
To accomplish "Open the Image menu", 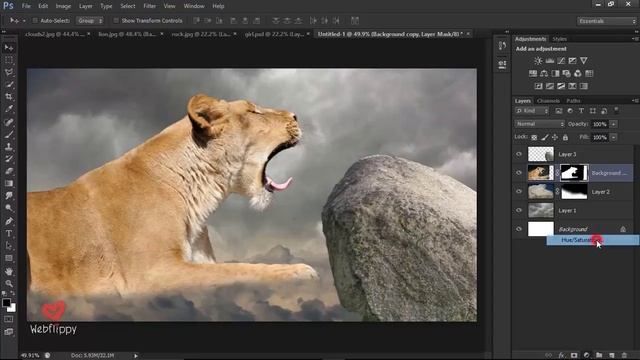I will [x=63, y=6].
